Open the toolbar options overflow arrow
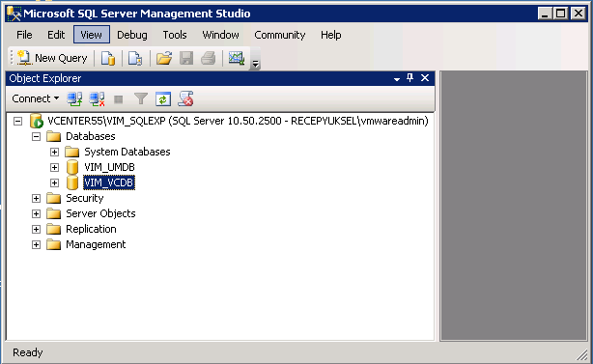The image size is (593, 364). 255,64
